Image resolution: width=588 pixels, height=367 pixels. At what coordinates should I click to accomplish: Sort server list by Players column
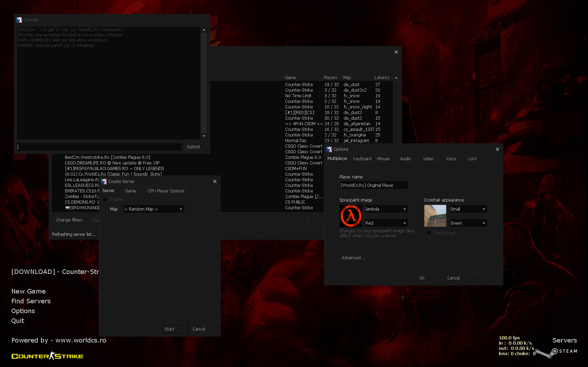pyautogui.click(x=332, y=78)
